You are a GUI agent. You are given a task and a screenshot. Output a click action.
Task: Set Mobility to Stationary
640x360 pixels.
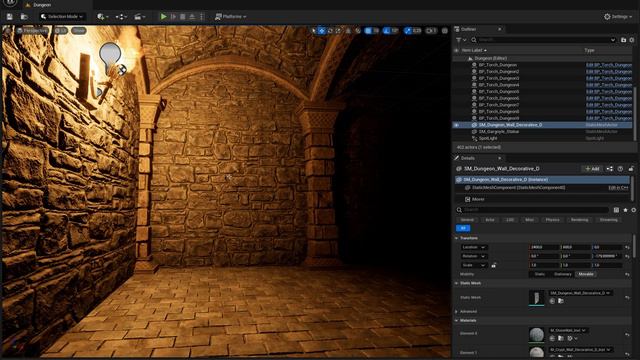point(562,274)
